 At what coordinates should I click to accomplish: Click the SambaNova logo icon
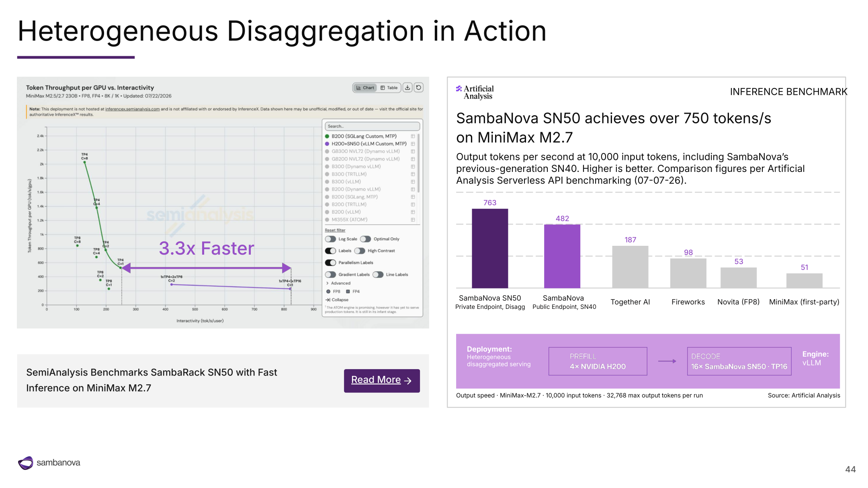tap(26, 463)
